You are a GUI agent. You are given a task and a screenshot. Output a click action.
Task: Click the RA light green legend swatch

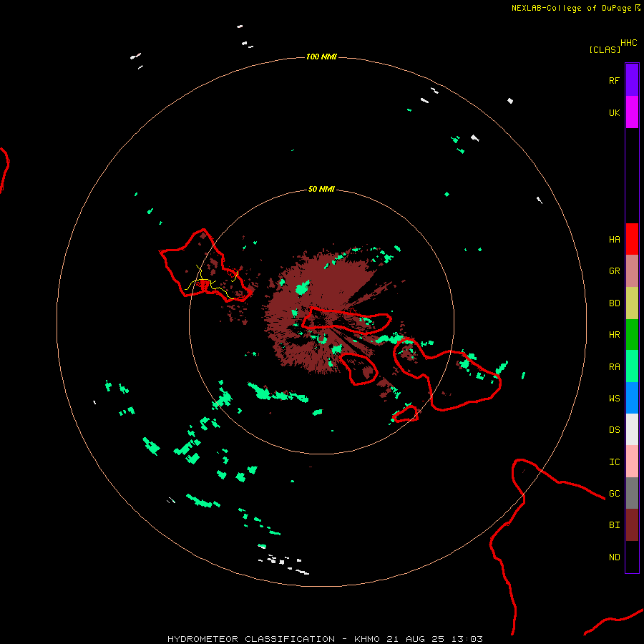632,366
